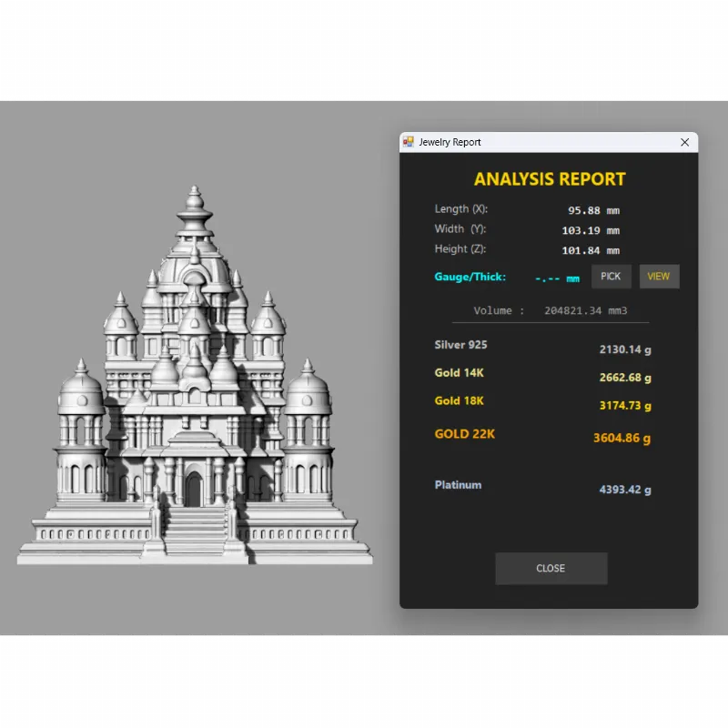Click the Jewelry Report app icon
Screen dimensions: 728x728
tap(409, 142)
